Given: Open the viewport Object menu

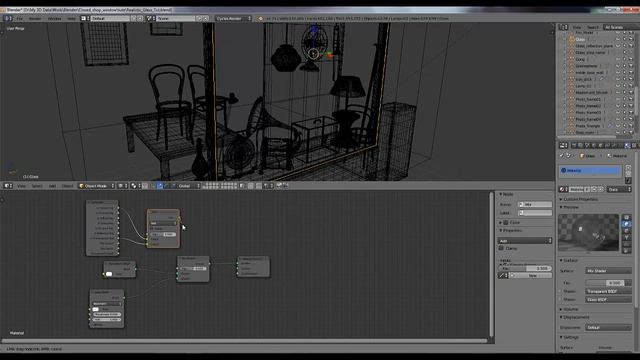Looking at the screenshot, I should pyautogui.click(x=67, y=186).
